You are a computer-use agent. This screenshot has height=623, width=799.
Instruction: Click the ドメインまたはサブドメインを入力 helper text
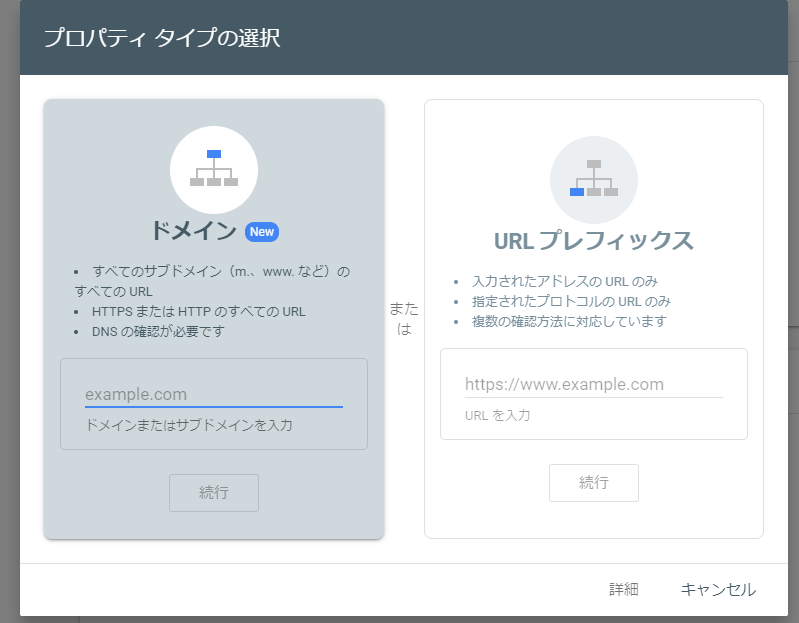(188, 425)
